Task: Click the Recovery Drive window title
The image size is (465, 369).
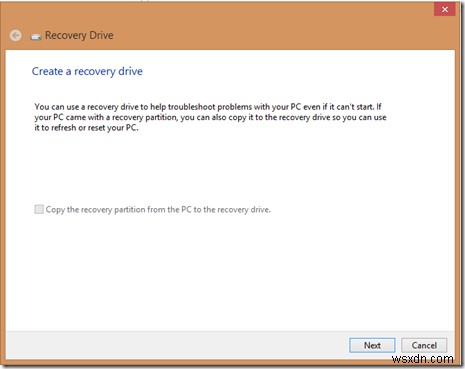Action: pos(79,35)
